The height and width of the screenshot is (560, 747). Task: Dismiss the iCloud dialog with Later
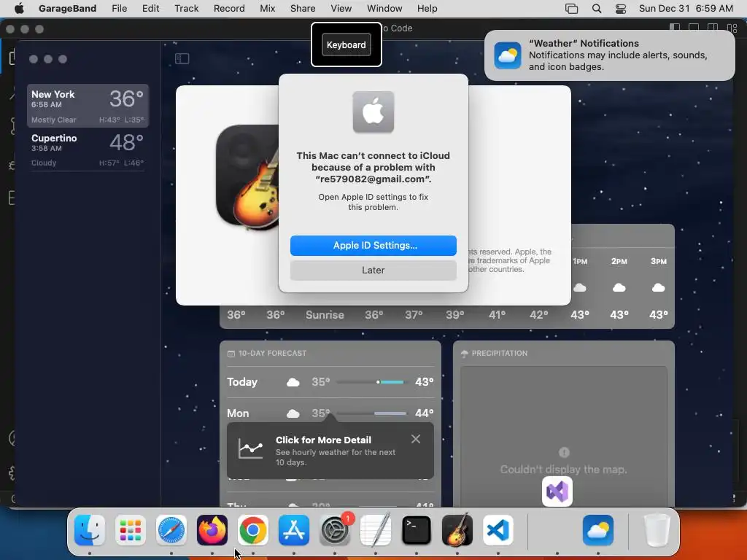tap(373, 270)
